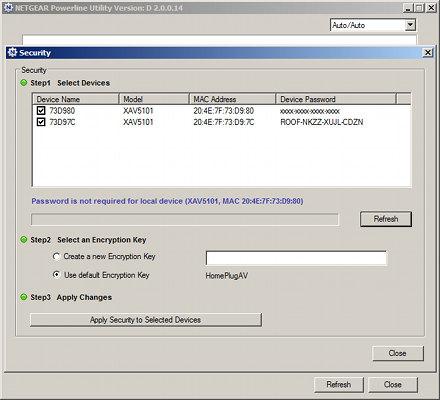Click the Apply Security to Selected Devices button
Screen dimensions: 440x400
[x=146, y=320]
